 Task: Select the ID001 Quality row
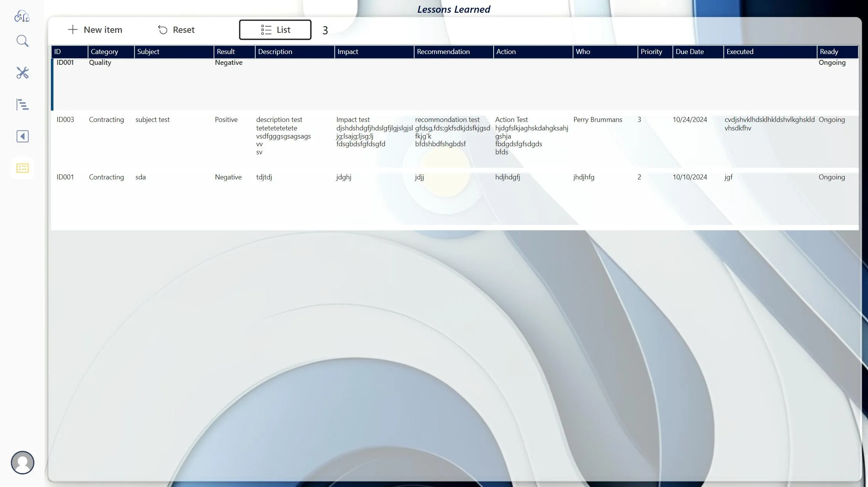coord(455,84)
